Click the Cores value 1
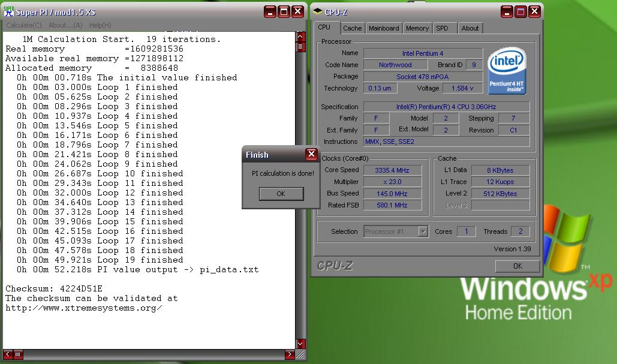Viewport: 617px width, 364px height. click(466, 231)
